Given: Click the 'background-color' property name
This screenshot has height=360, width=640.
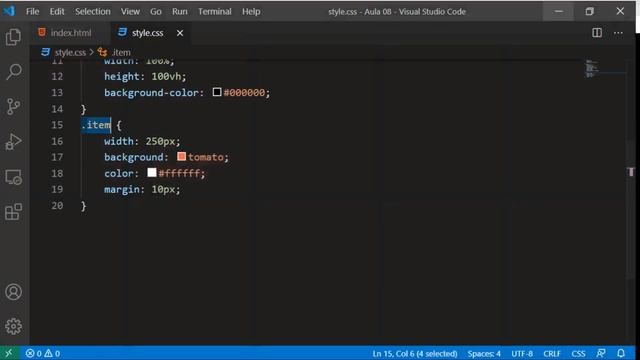Looking at the screenshot, I should pyautogui.click(x=151, y=93).
